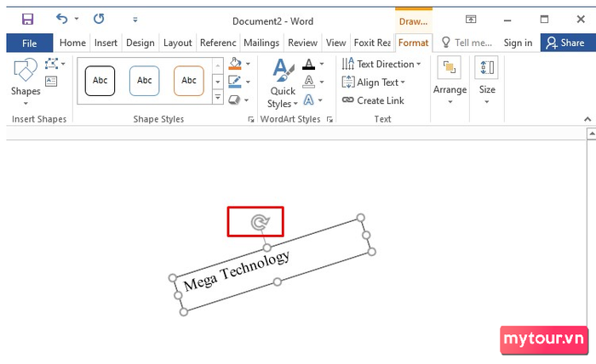Viewport: 596px width, 364px height.
Task: Select the Format tab
Action: 413,43
